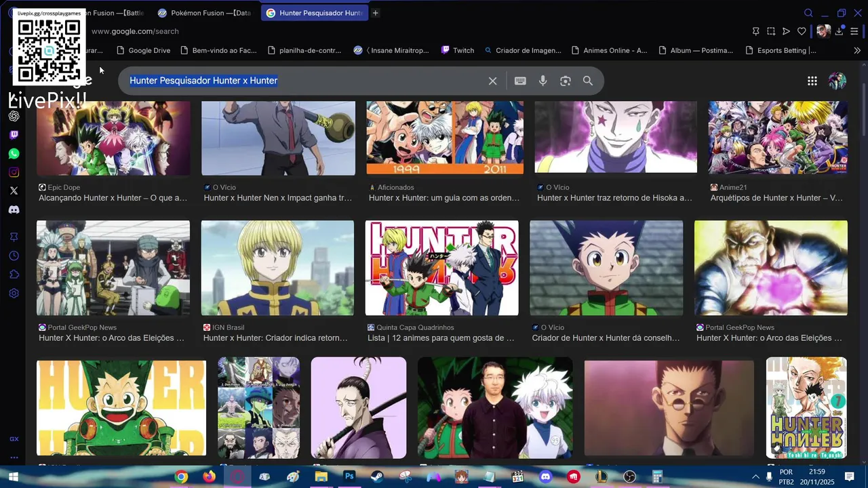
Task: Open the sidebar three-dots setup menu
Action: click(14, 457)
